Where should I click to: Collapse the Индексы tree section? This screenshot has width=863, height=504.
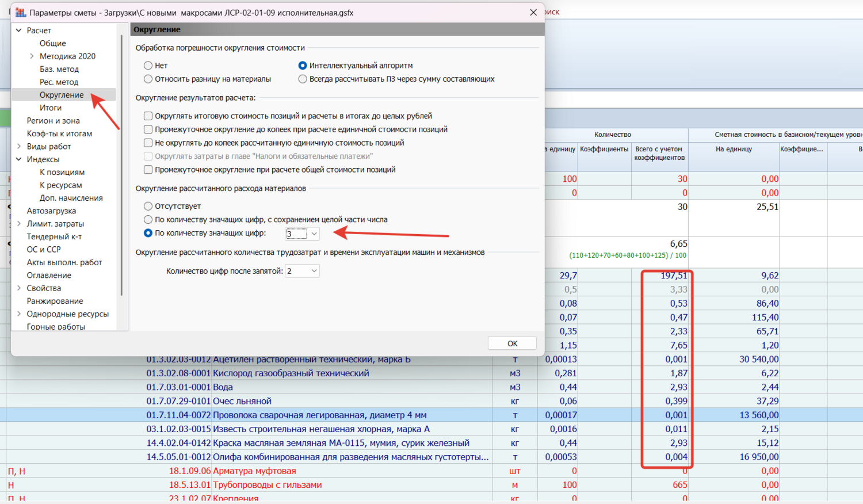pyautogui.click(x=19, y=159)
